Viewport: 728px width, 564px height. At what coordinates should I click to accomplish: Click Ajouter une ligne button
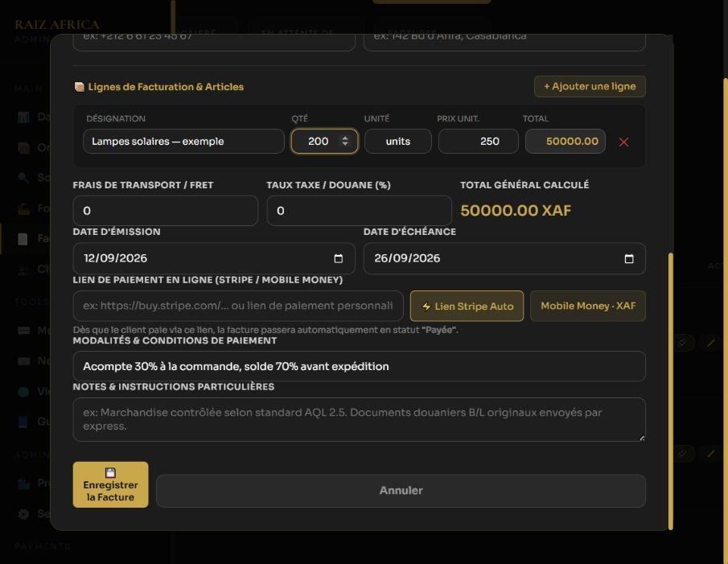point(590,86)
